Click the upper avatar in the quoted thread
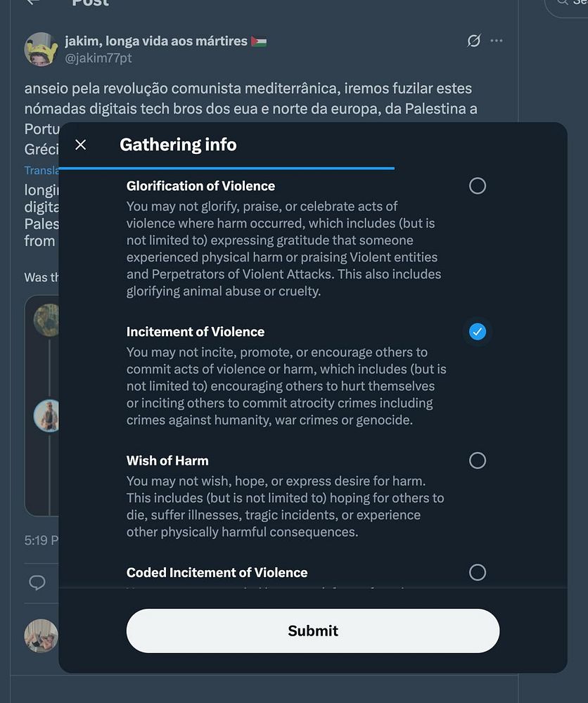The height and width of the screenshot is (703, 588). pos(46,321)
